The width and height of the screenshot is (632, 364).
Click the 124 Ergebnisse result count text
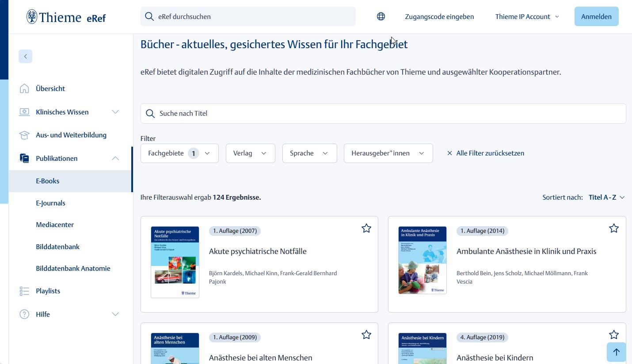pyautogui.click(x=237, y=197)
